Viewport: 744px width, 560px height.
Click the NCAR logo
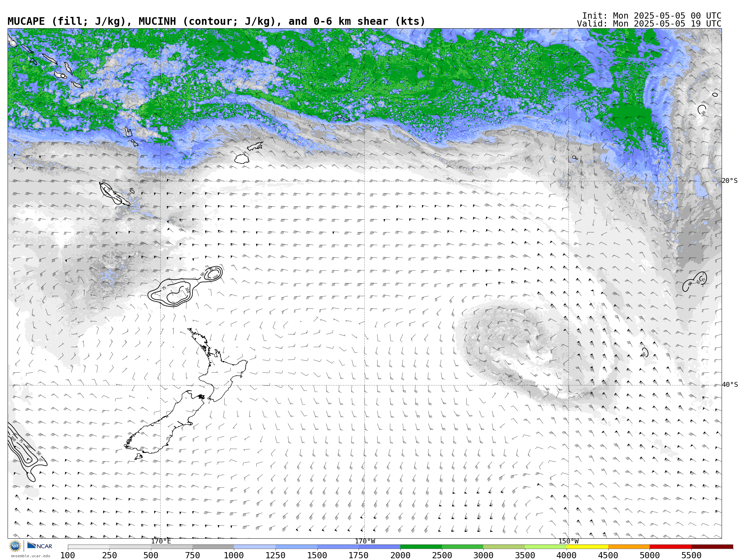pyautogui.click(x=40, y=546)
